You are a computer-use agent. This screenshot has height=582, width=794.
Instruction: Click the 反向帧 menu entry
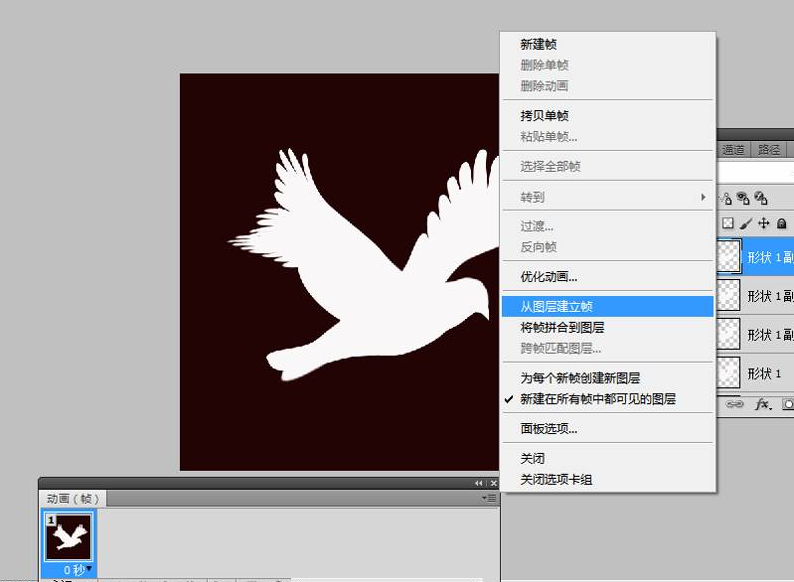coord(607,247)
